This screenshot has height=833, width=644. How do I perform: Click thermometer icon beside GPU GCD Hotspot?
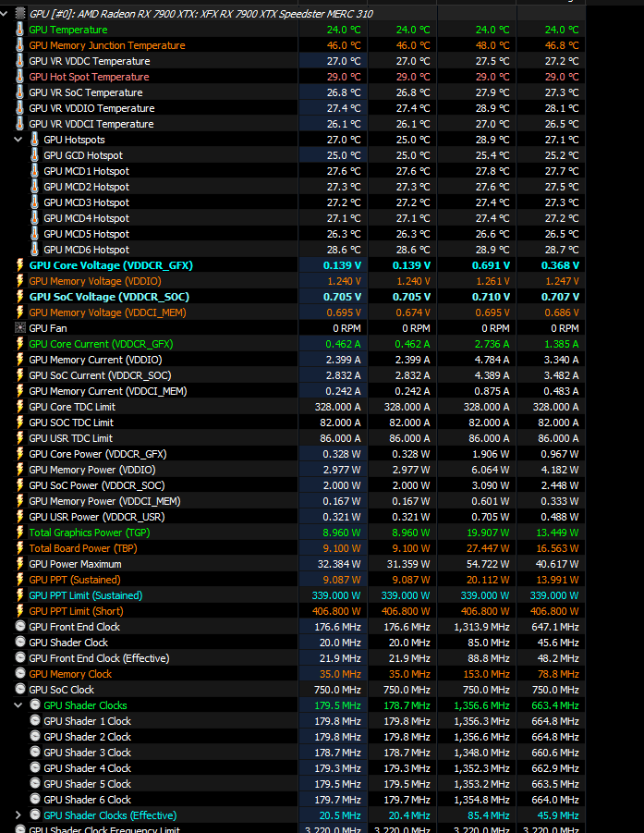[34, 155]
